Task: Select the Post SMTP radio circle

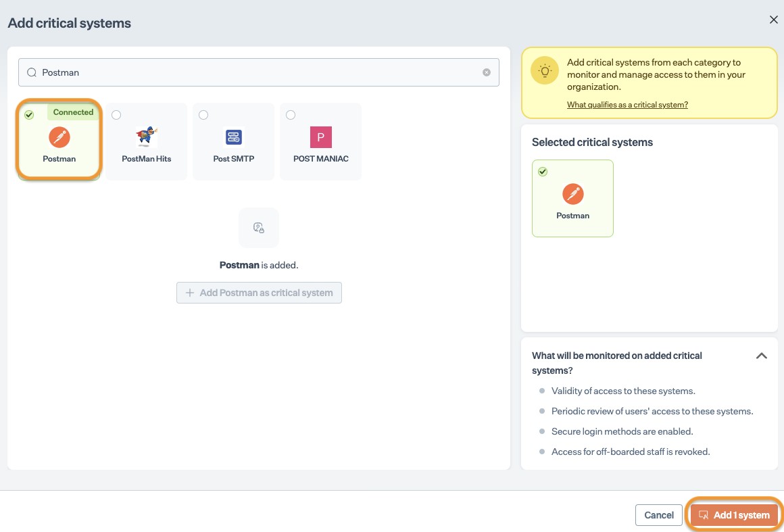Action: 203,115
